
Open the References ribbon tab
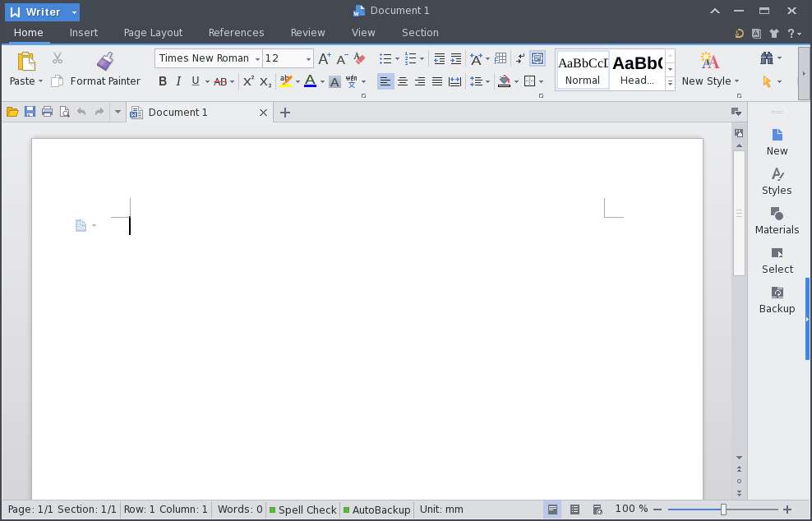236,33
